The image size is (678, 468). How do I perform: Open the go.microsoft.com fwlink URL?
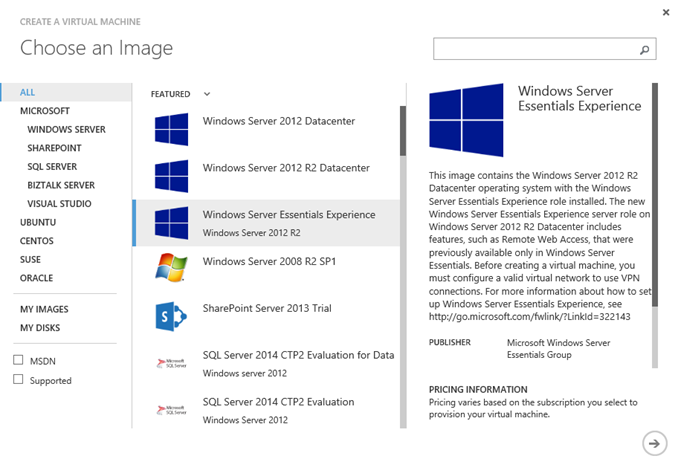(x=530, y=317)
